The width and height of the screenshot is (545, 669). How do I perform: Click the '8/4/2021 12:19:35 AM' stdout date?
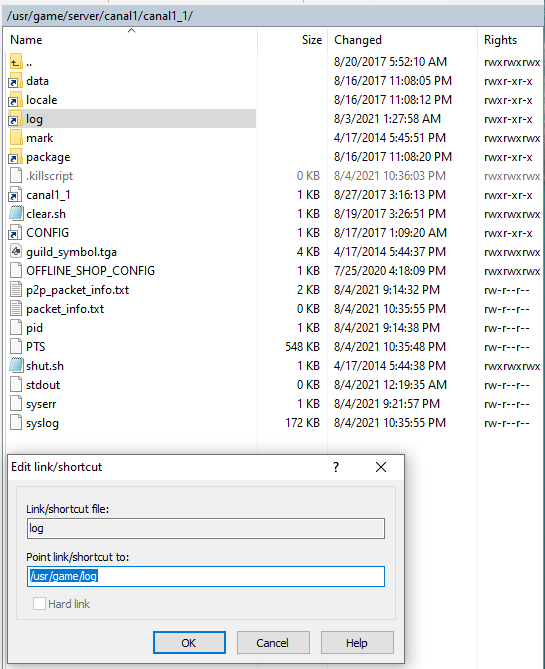coord(390,385)
